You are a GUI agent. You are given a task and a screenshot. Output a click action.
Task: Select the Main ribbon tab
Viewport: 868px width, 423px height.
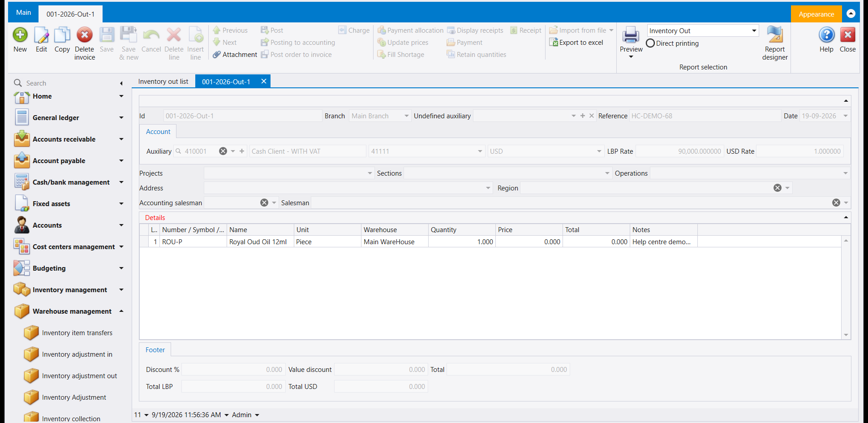23,13
